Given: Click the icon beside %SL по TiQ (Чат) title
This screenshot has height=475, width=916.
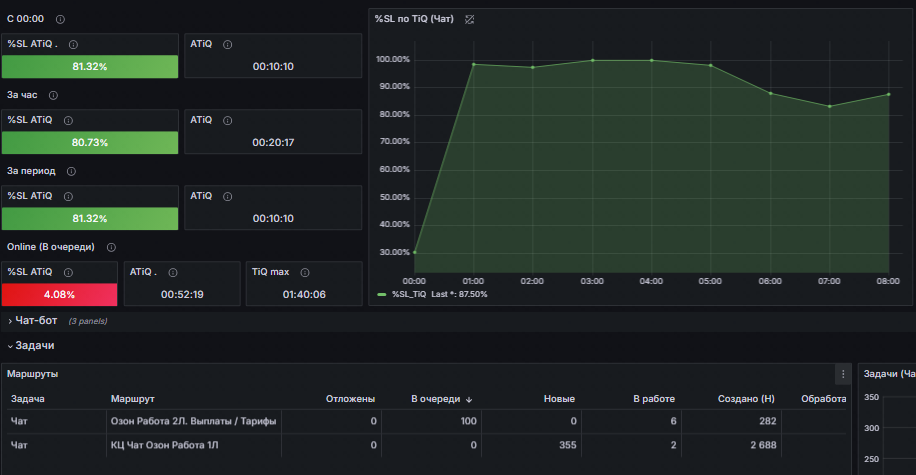Looking at the screenshot, I should pyautogui.click(x=469, y=19).
